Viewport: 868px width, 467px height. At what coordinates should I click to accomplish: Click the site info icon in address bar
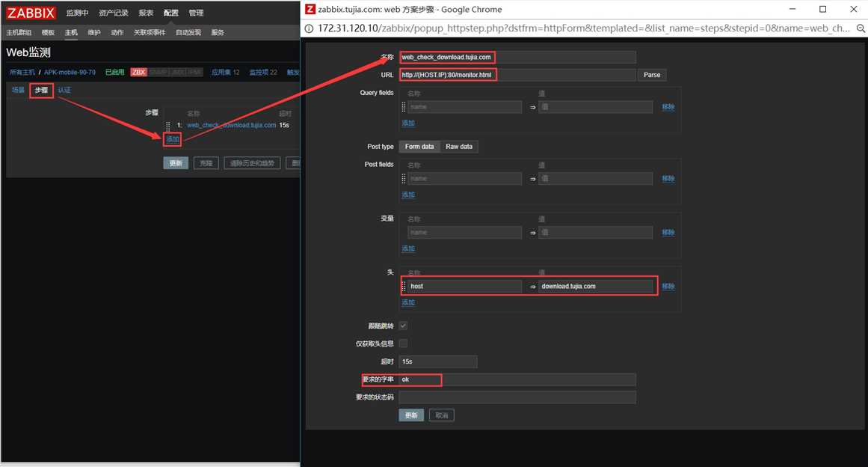click(309, 28)
